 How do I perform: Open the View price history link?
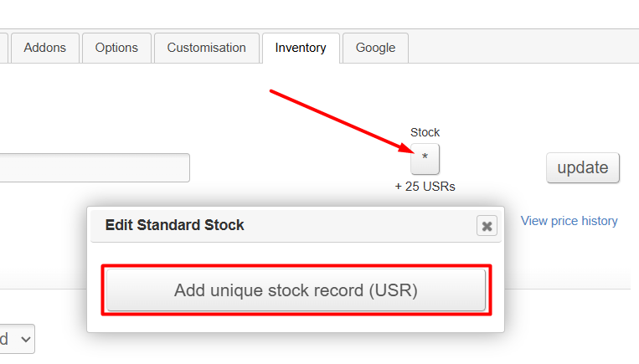click(x=569, y=221)
